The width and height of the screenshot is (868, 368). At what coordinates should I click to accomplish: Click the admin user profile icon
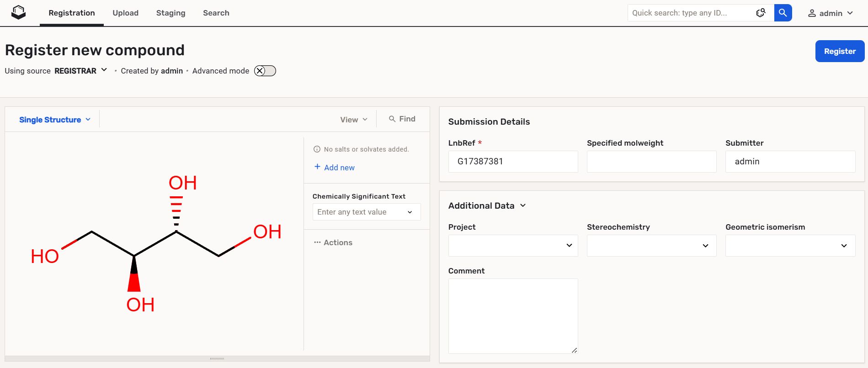click(x=812, y=13)
